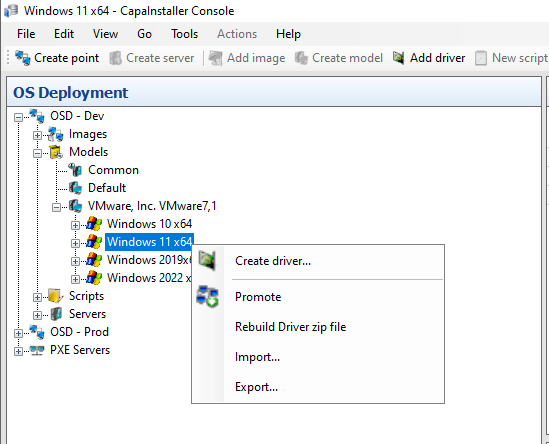Click the Windows 2019 flag icon
Viewport: 549px width, 444px height.
point(94,260)
